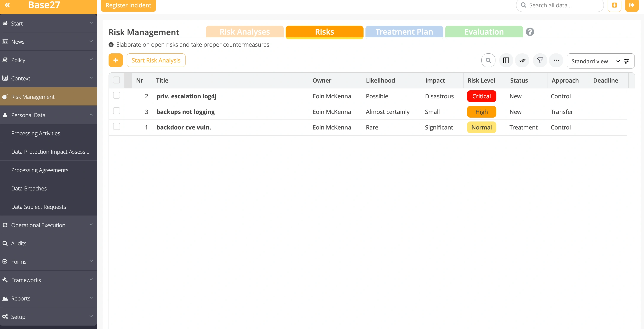Click the News newspaper icon
The width and height of the screenshot is (644, 329).
click(x=5, y=42)
